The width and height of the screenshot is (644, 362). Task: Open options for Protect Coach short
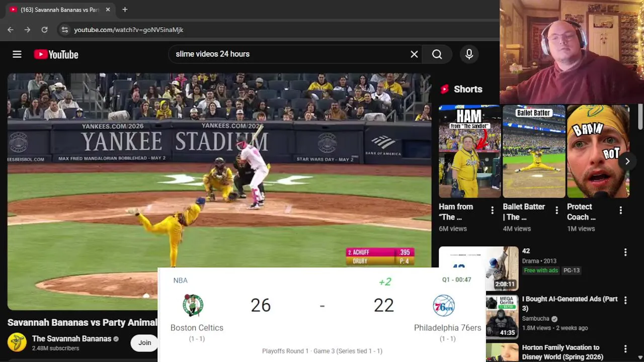620,211
